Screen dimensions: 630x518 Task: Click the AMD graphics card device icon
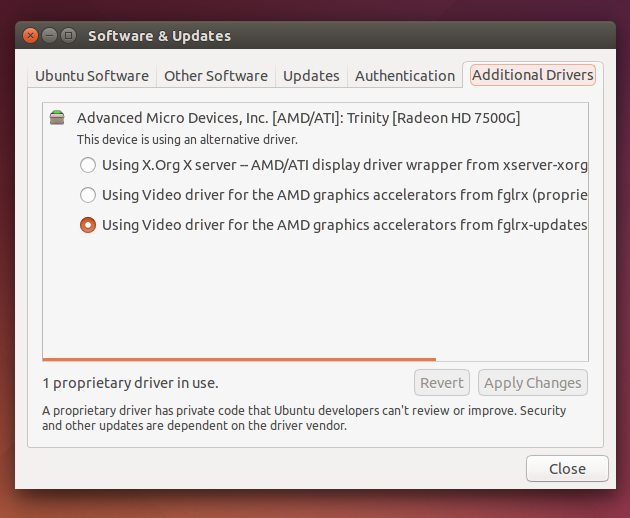pos(57,118)
